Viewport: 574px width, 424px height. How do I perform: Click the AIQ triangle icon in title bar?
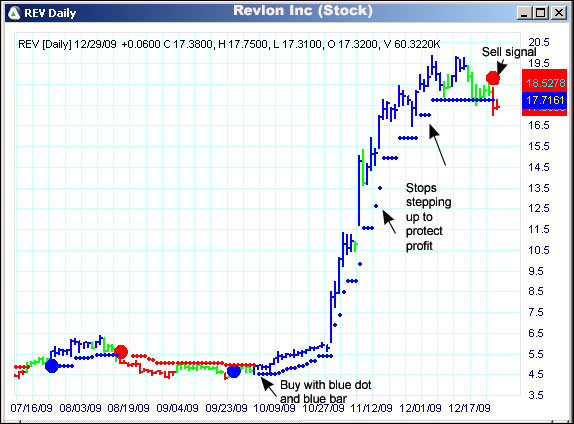(14, 13)
